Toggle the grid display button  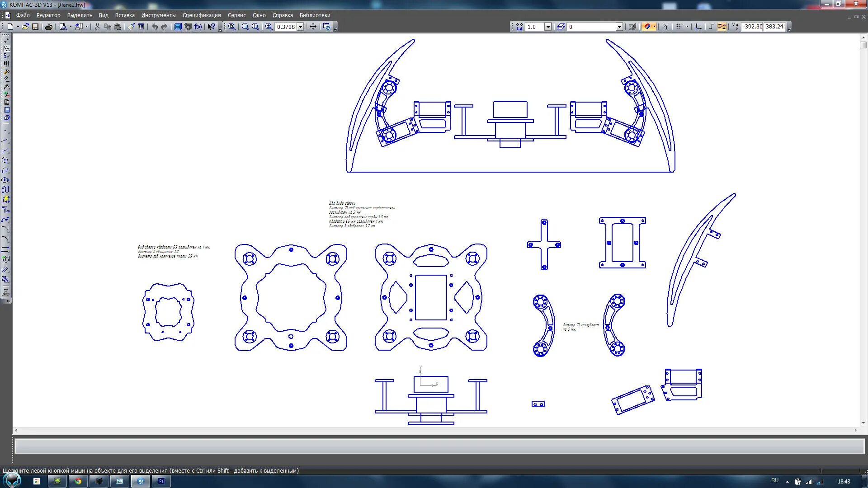(x=679, y=27)
